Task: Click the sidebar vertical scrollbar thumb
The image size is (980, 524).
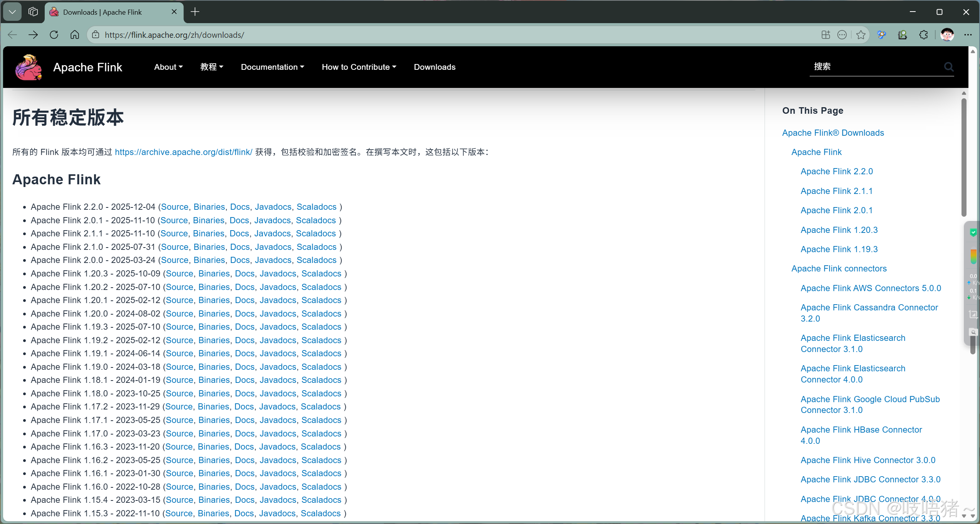Action: click(963, 158)
